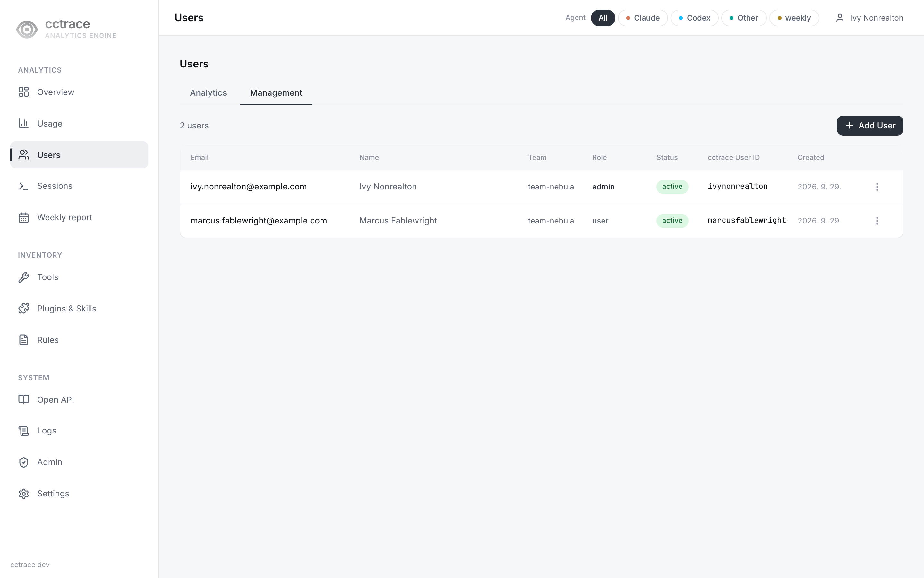
Task: Click the Settings gear icon
Action: 24,494
